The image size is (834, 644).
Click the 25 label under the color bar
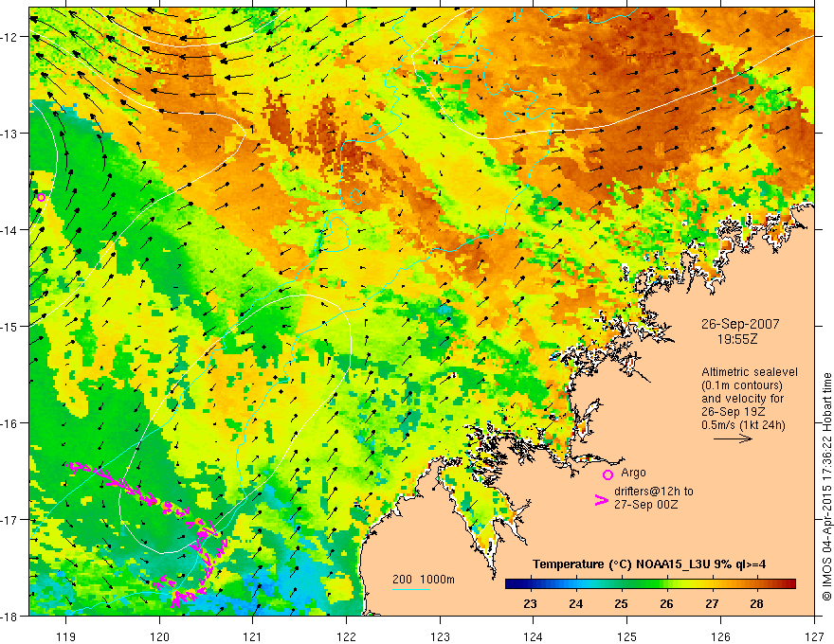click(621, 603)
